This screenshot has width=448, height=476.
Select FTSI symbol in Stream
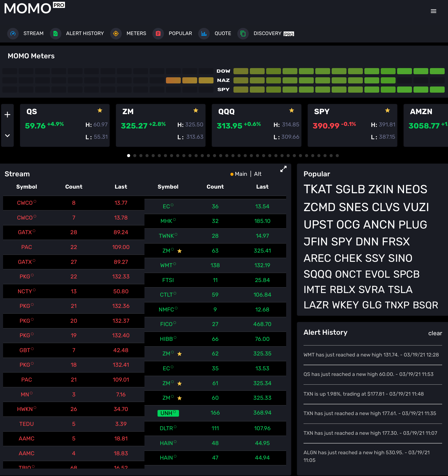pyautogui.click(x=168, y=280)
